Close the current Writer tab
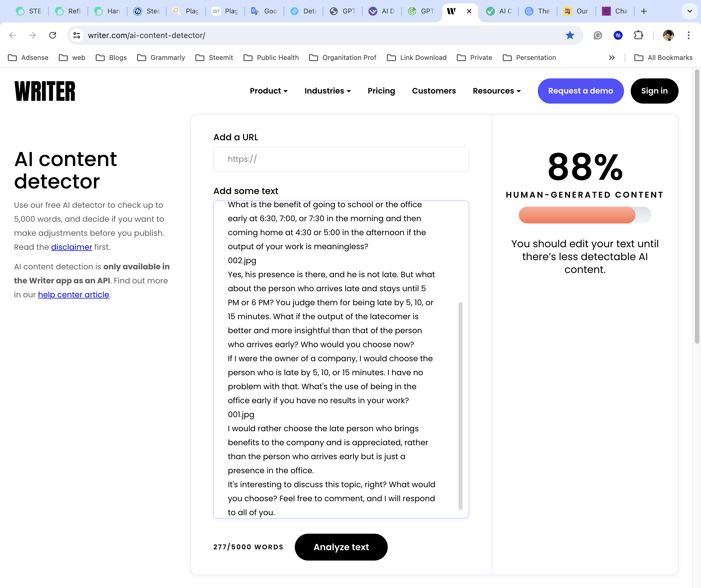Viewport: 701px width, 588px height. pyautogui.click(x=469, y=11)
